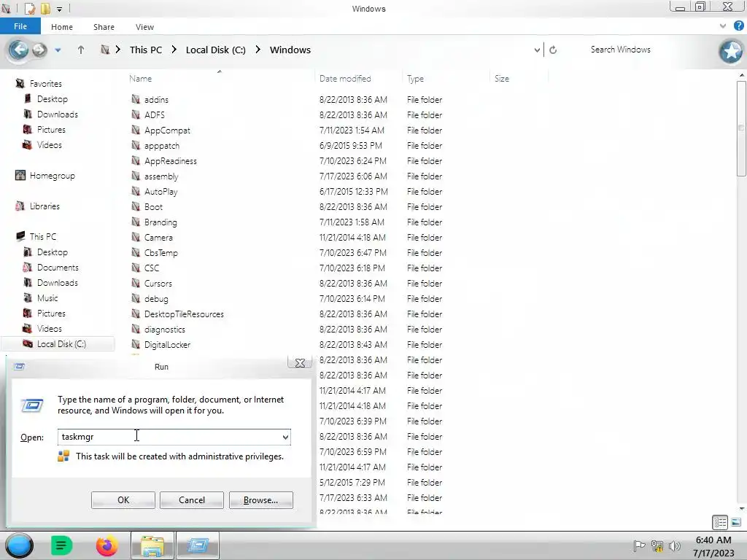
Task: Select the AppCompat folder icon
Action: pos(136,130)
